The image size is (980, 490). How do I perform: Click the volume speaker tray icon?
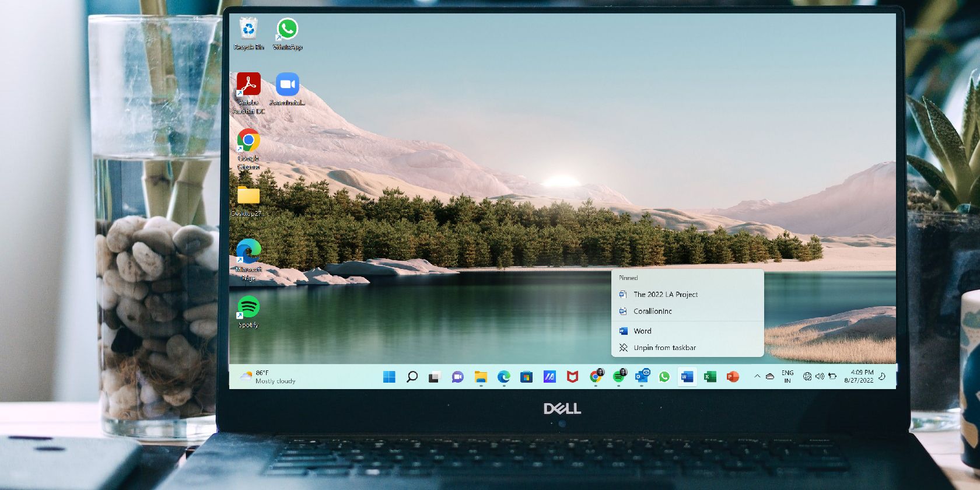pos(820,377)
